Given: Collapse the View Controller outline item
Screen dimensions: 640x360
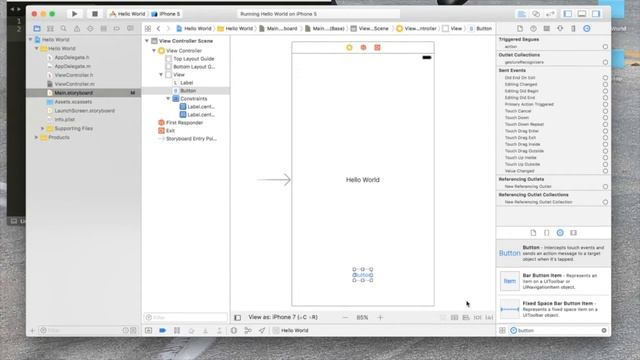Looking at the screenshot, I should [x=154, y=51].
